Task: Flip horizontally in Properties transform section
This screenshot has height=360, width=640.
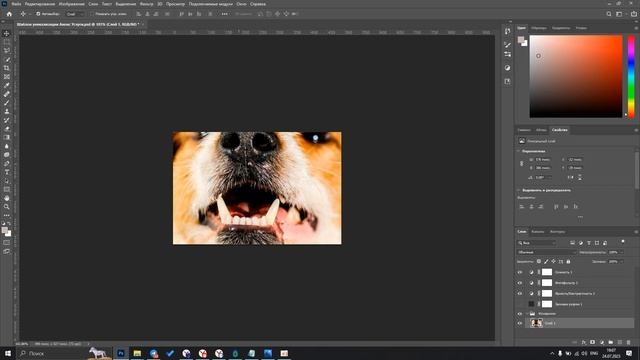Action: coord(571,178)
